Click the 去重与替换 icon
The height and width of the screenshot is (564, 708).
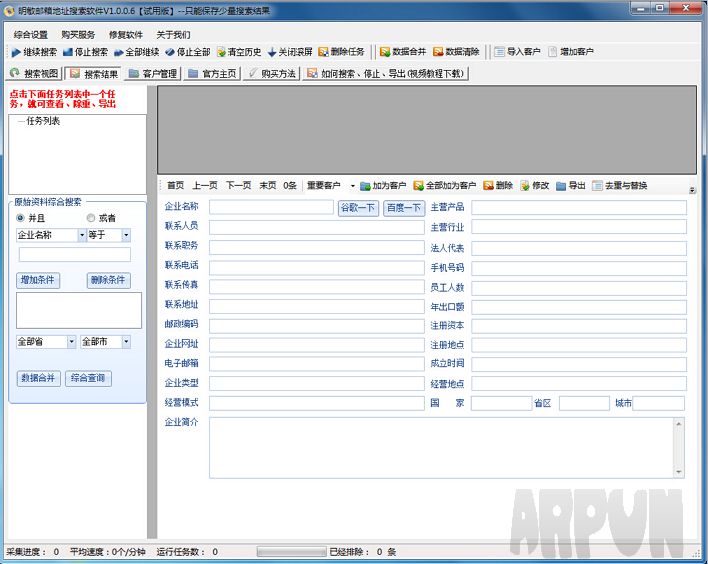click(597, 186)
